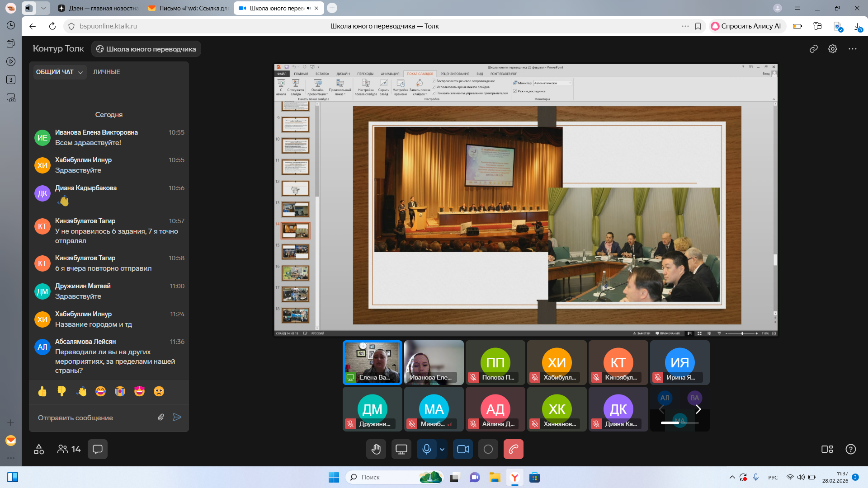Viewport: 868px width, 488px height.
Task: Show next participants page arrow
Action: pos(698,409)
